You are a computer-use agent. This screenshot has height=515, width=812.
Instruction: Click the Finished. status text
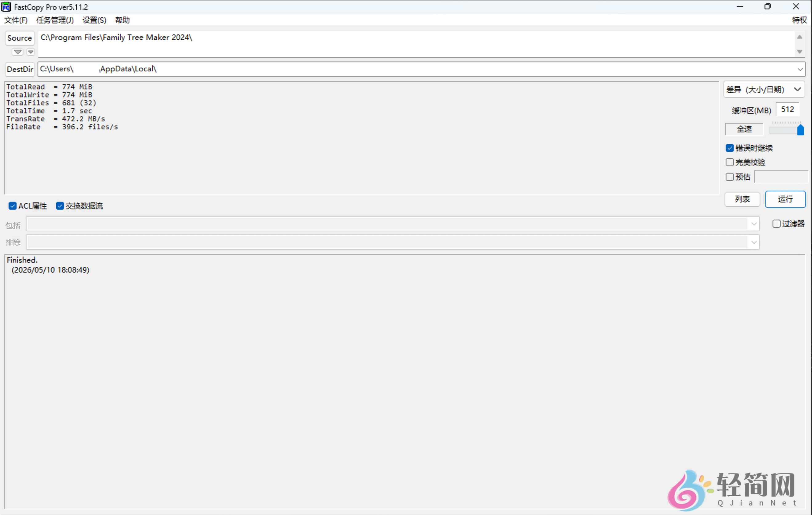(22, 260)
